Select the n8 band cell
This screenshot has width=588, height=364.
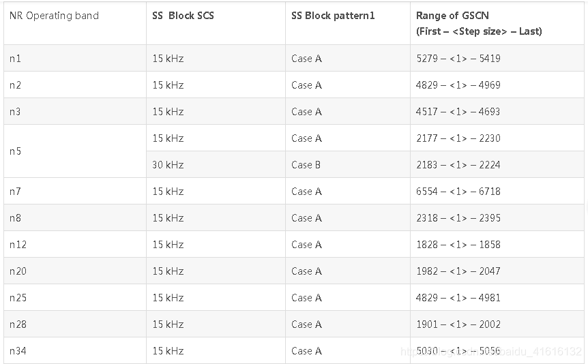tap(15, 218)
